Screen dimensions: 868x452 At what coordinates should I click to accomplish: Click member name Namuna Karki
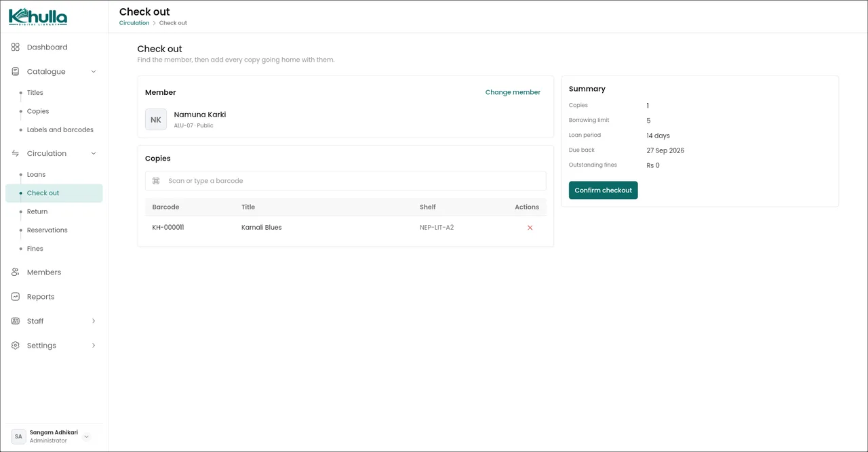(200, 115)
